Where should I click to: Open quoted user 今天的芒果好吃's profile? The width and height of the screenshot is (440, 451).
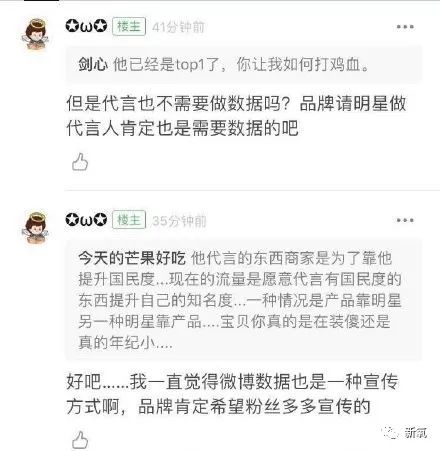pyautogui.click(x=132, y=258)
